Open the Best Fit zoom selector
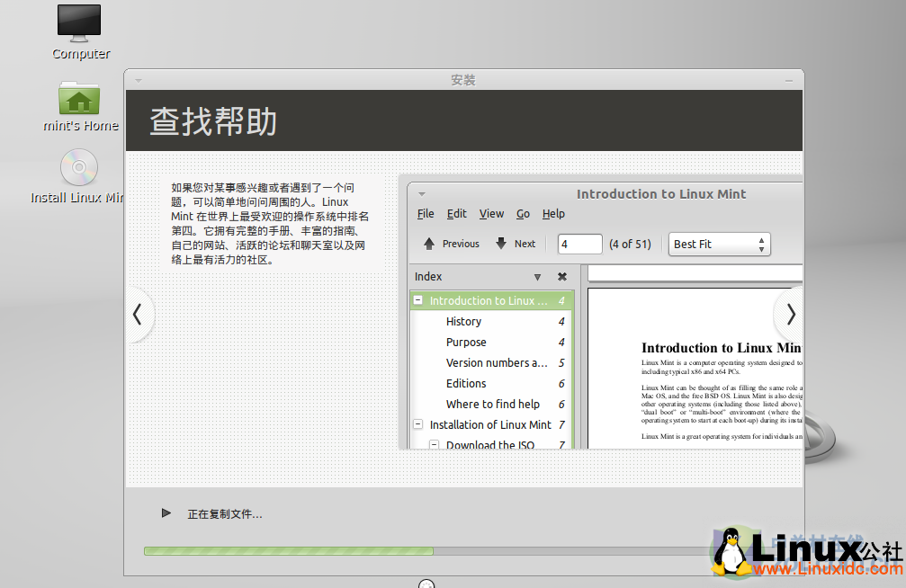 point(719,243)
